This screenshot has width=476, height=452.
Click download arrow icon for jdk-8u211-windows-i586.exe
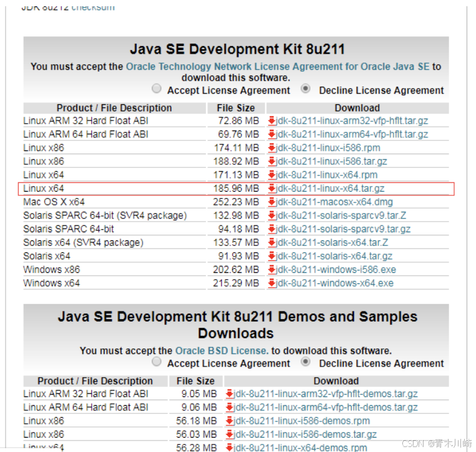[x=272, y=269]
